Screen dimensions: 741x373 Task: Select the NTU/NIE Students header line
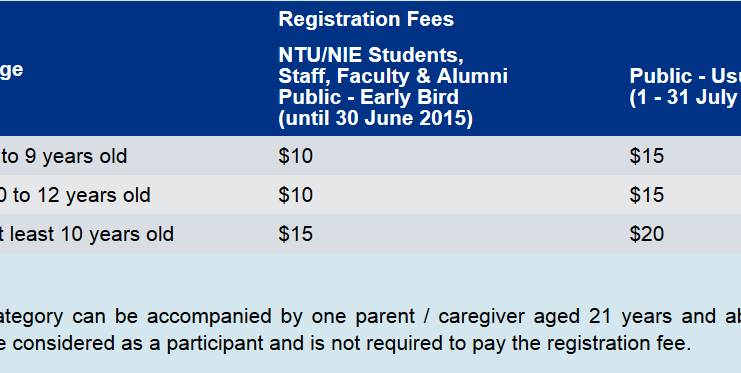pos(371,55)
